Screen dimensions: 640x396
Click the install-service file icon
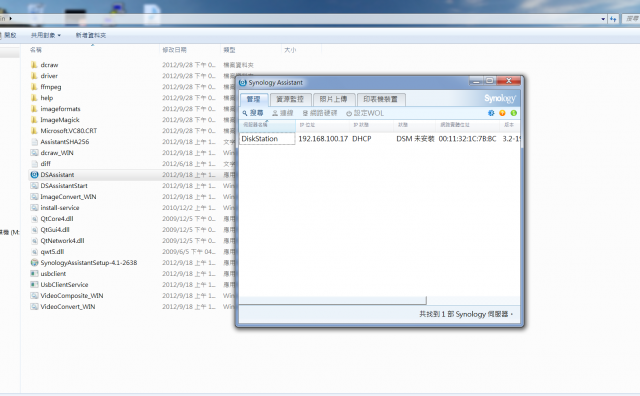click(x=34, y=208)
